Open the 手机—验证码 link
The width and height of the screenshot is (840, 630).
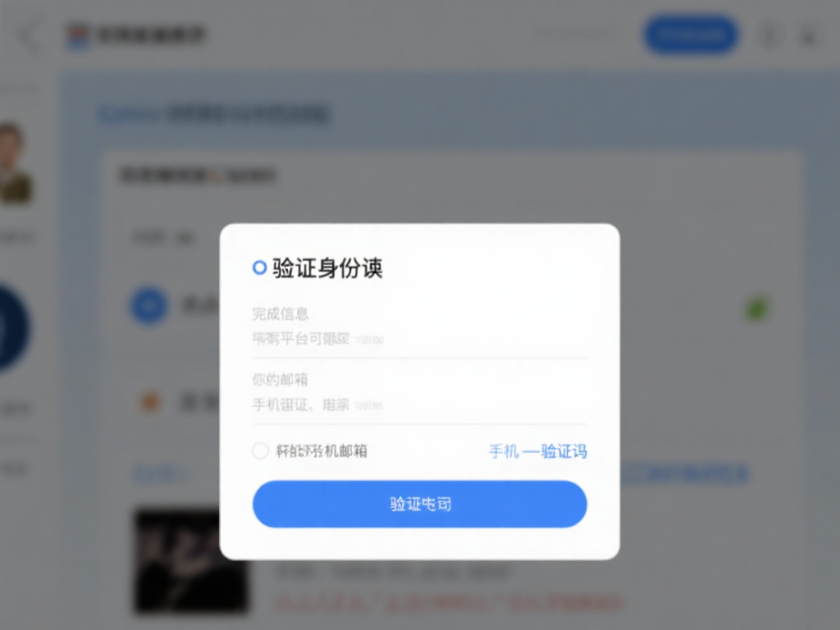tap(538, 451)
